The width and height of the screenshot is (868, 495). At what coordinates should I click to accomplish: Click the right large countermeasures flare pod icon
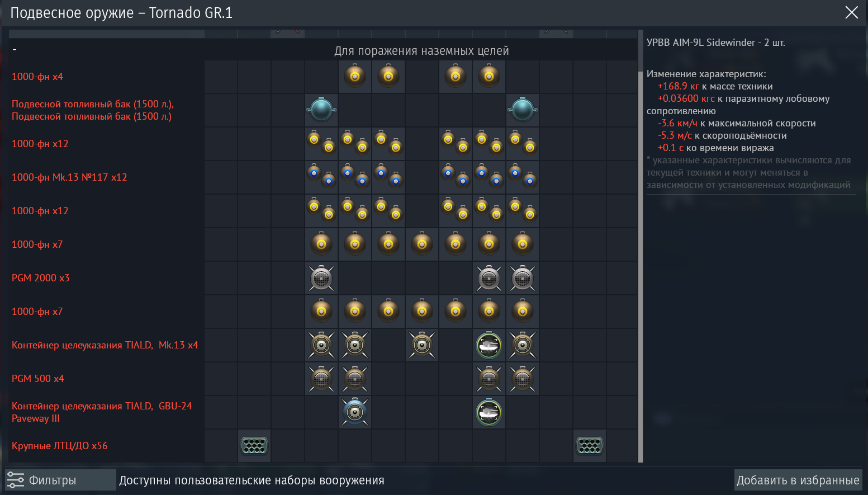coord(590,446)
